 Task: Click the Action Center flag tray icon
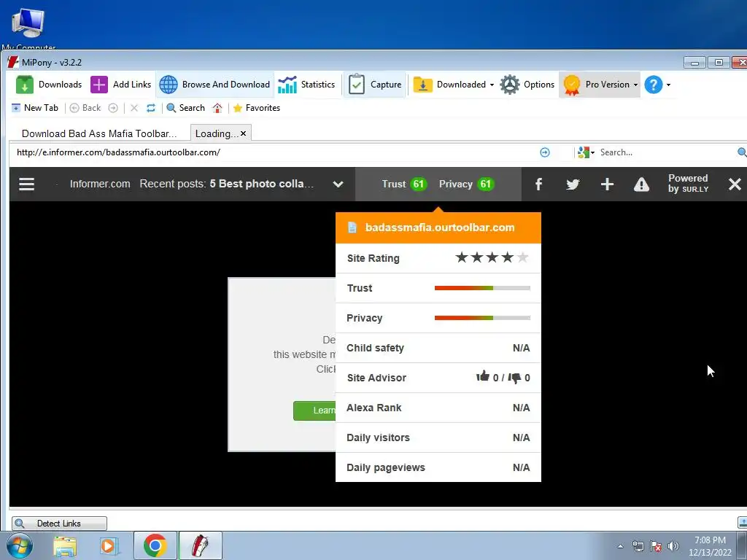(x=656, y=546)
